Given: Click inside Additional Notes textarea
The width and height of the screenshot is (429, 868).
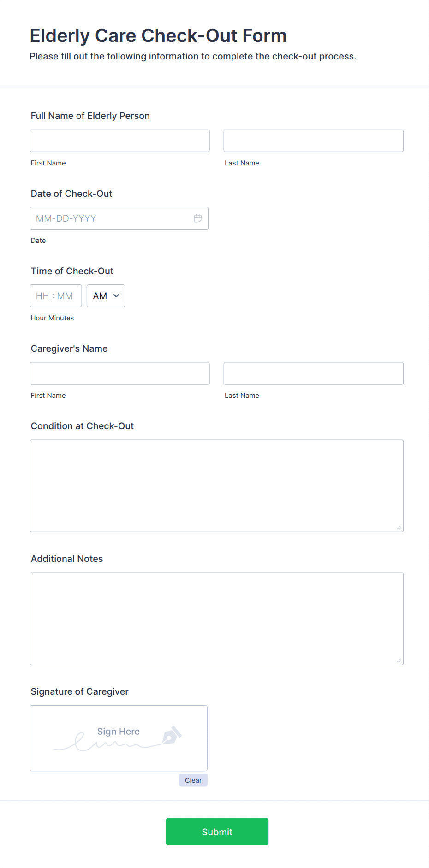Looking at the screenshot, I should (217, 619).
